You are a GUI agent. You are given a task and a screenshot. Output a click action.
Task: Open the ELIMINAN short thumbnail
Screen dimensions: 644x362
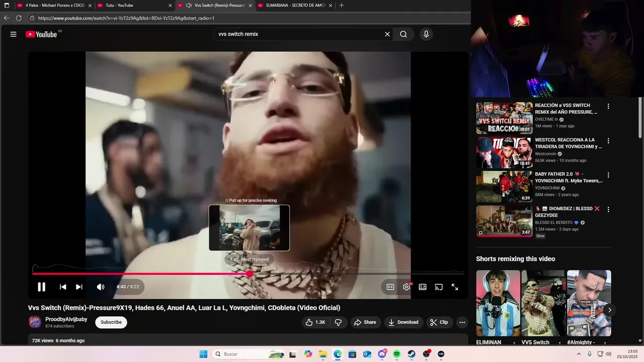pyautogui.click(x=498, y=303)
